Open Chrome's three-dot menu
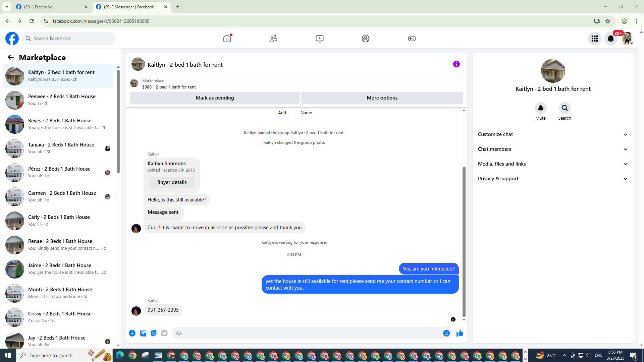Screen dimensions: 644x362 637,21
